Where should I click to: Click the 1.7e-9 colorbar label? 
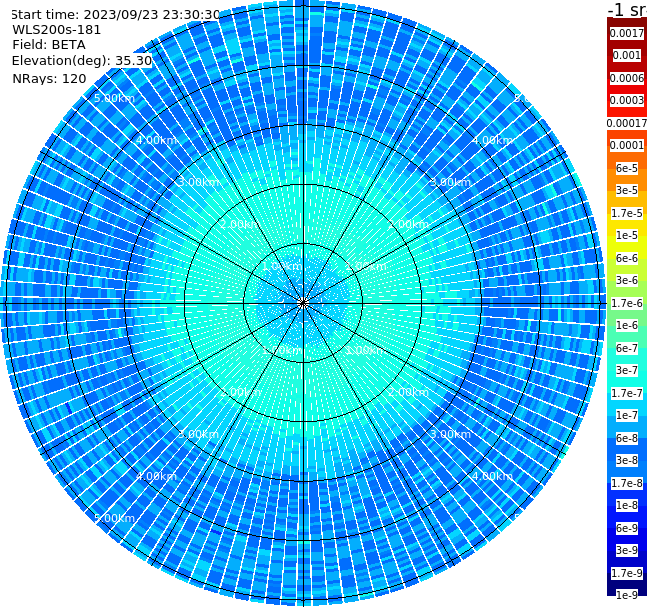click(x=627, y=573)
